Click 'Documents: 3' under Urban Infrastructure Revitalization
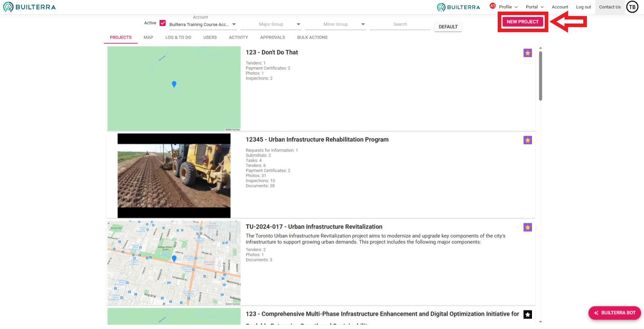This screenshot has width=644, height=329. (x=259, y=260)
